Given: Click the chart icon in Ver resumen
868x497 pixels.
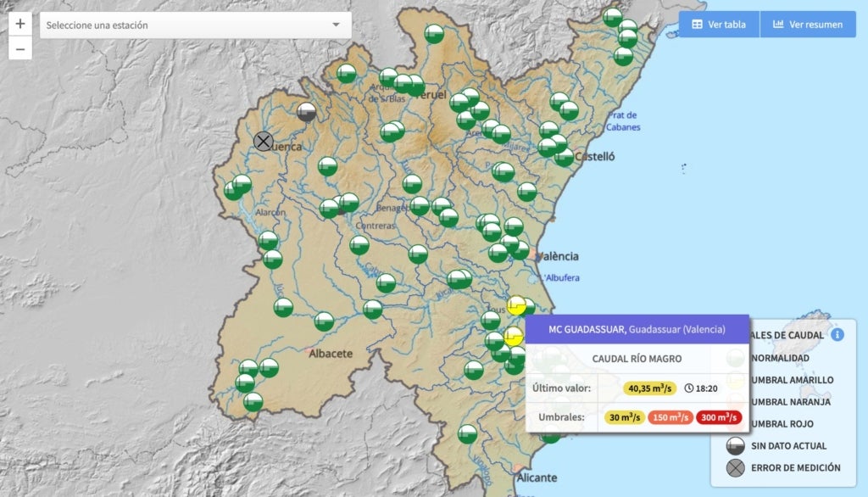Looking at the screenshot, I should (x=778, y=25).
